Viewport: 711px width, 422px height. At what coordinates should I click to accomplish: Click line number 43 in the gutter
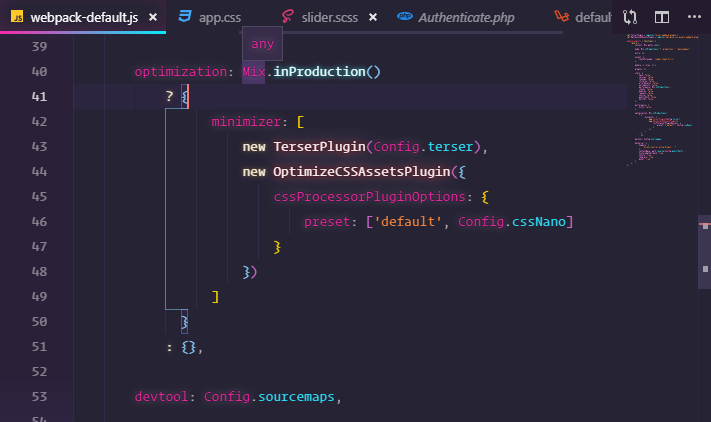pos(39,146)
